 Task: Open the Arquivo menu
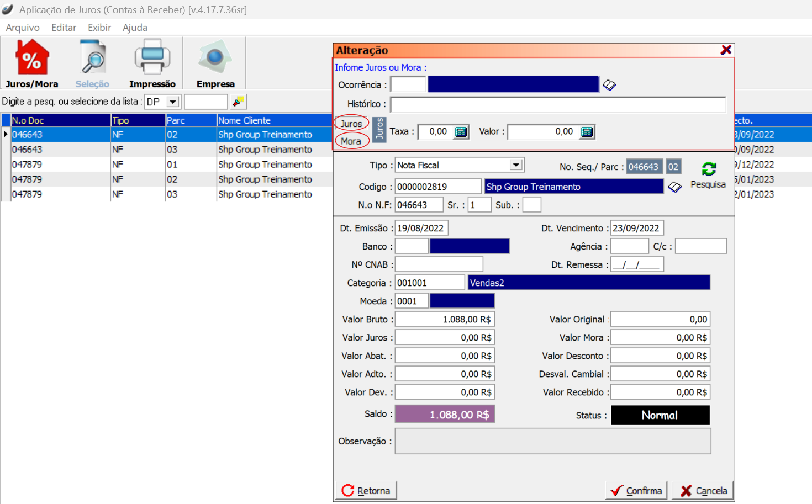[x=23, y=28]
